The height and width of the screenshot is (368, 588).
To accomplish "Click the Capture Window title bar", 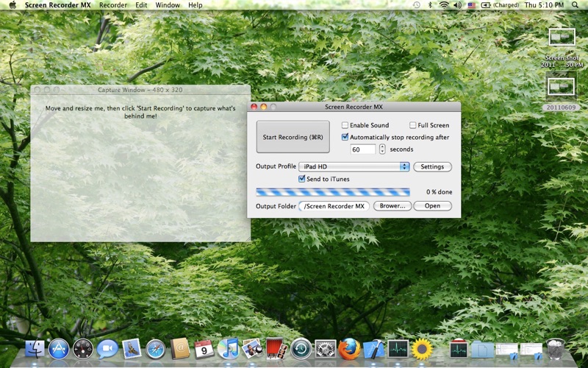I will click(140, 90).
